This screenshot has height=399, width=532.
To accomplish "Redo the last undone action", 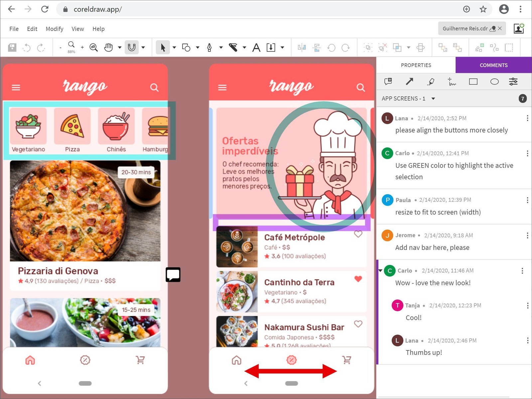I will (x=41, y=48).
